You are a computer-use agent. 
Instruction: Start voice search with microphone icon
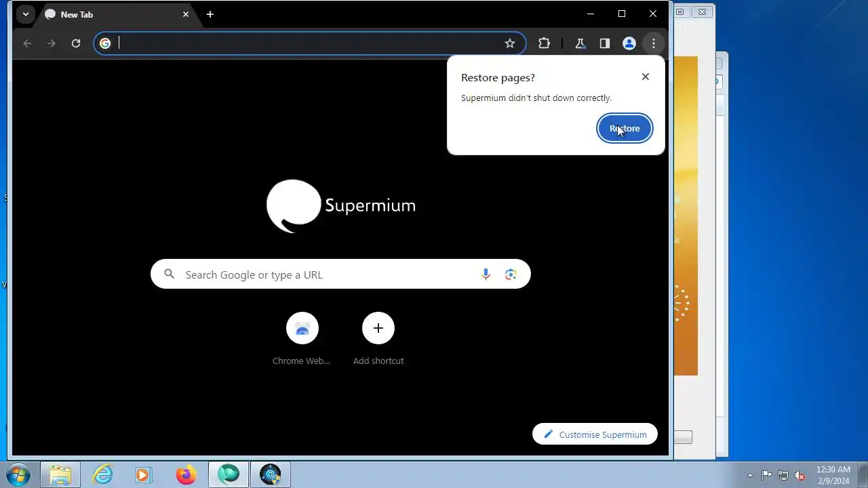(486, 274)
